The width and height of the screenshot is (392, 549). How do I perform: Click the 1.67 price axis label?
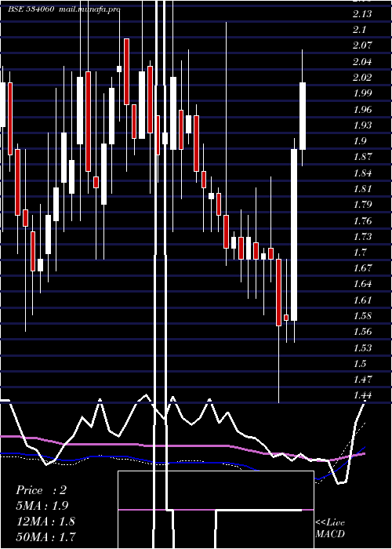pos(362,268)
